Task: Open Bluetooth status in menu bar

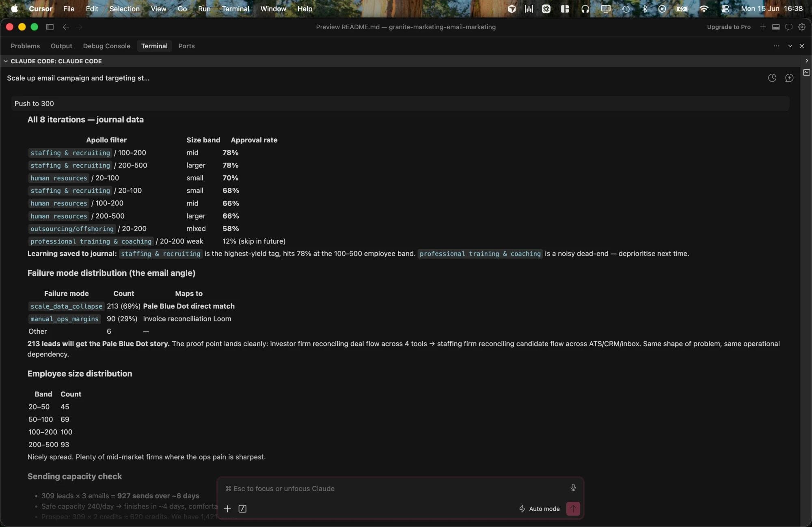Action: (644, 9)
